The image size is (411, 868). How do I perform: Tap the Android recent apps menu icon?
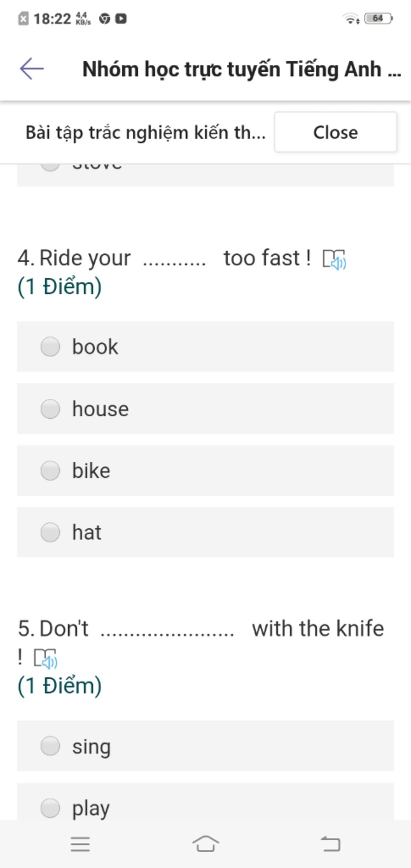80,844
